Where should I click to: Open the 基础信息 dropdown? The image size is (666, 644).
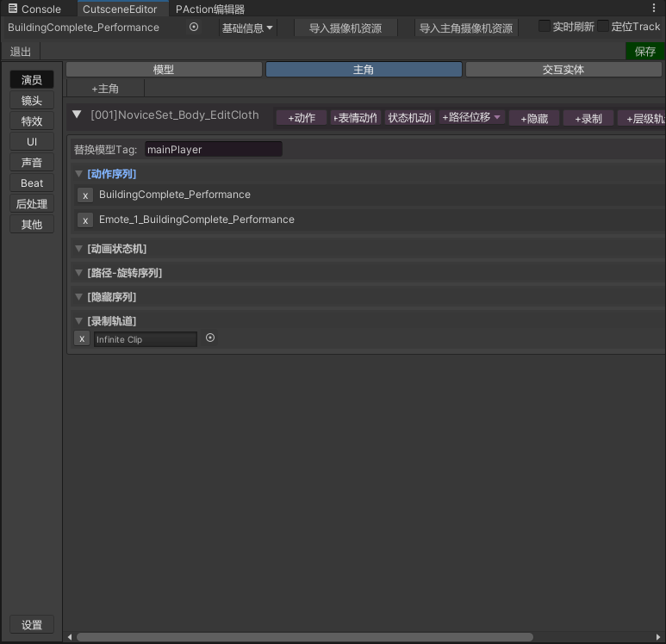(x=247, y=28)
